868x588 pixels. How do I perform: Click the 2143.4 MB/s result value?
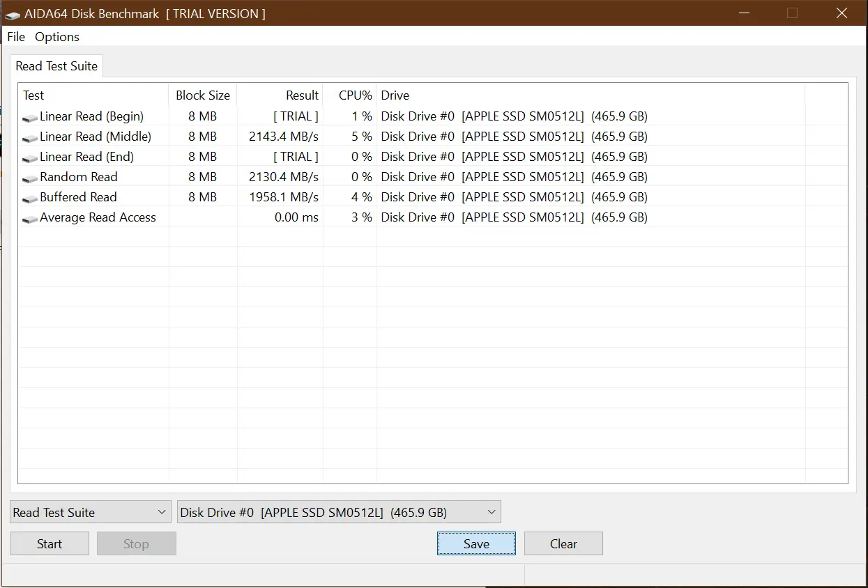[x=284, y=137]
